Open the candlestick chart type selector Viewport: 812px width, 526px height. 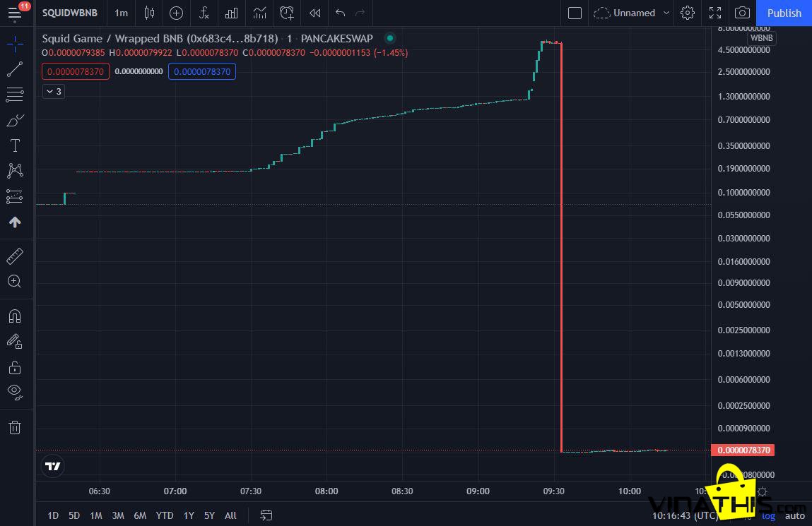tap(149, 13)
